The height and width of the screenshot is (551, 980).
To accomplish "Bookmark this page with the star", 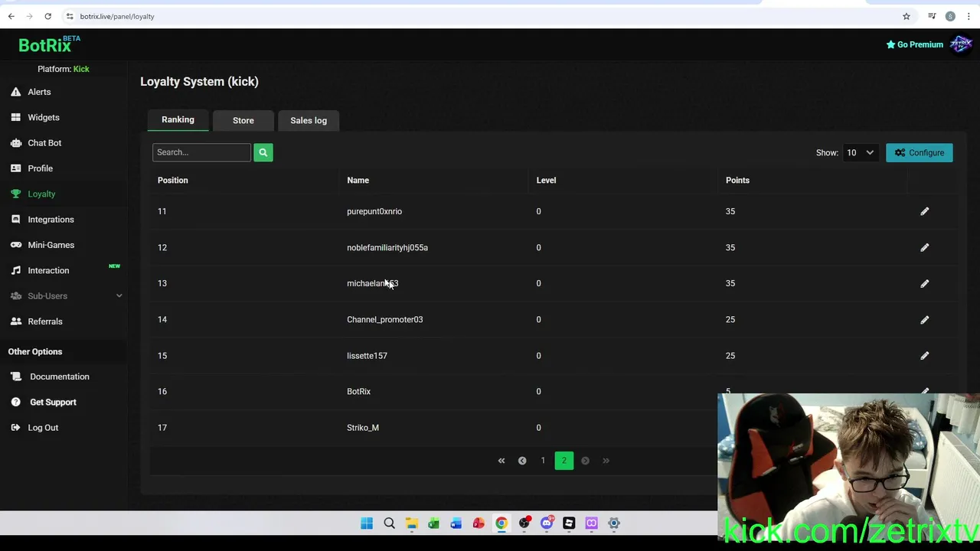I will point(906,16).
